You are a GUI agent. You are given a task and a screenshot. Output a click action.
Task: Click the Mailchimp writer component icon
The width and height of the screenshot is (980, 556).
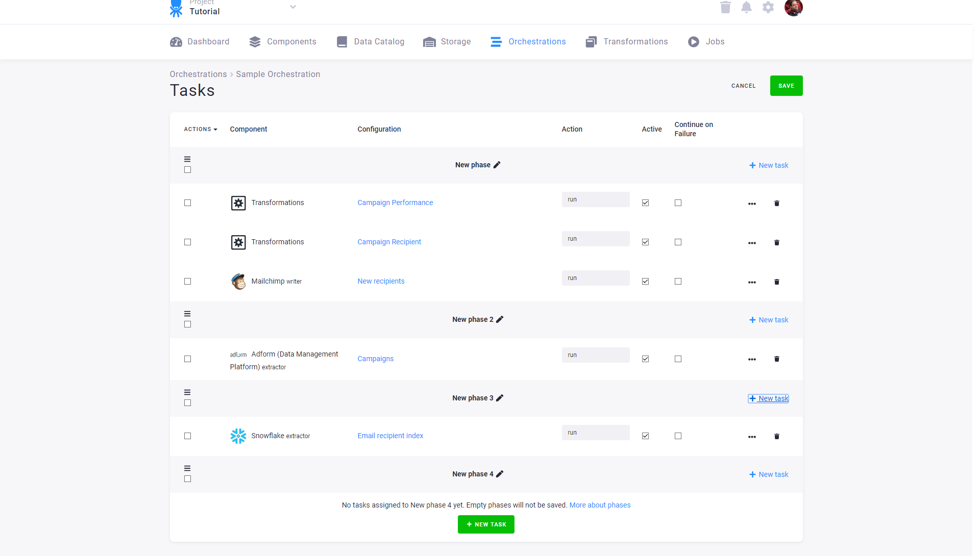[238, 281]
